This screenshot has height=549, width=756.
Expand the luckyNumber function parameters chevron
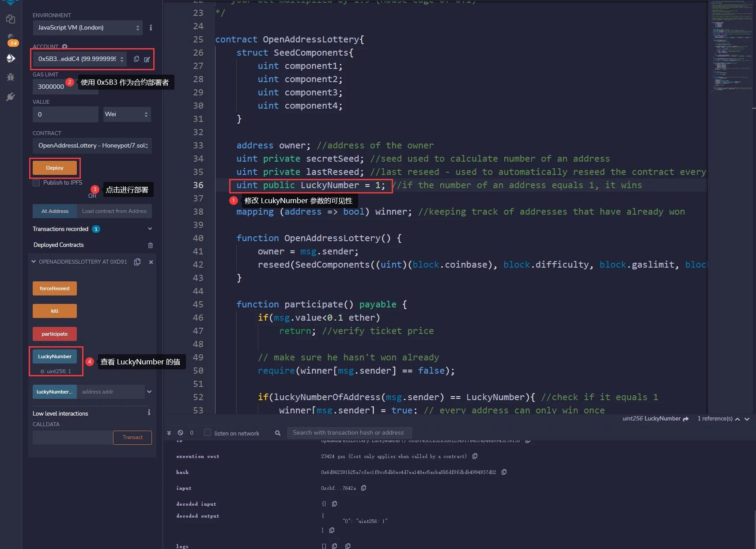(x=149, y=392)
